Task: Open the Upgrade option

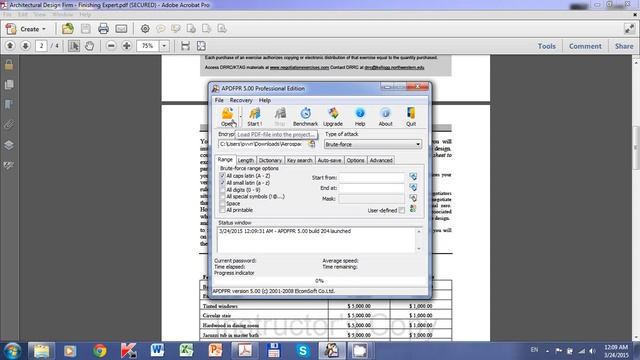Action: click(x=333, y=116)
